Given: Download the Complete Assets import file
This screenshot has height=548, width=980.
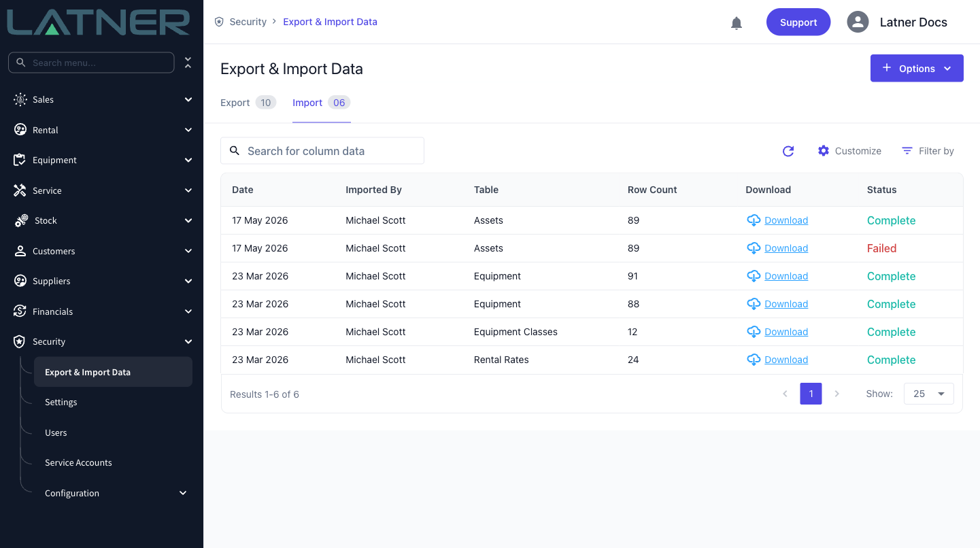Looking at the screenshot, I should tap(786, 220).
